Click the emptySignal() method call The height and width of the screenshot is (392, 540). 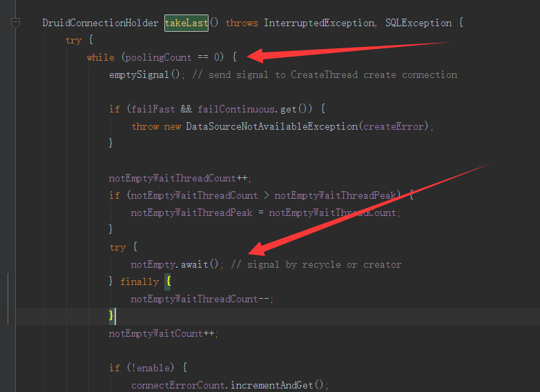click(144, 75)
